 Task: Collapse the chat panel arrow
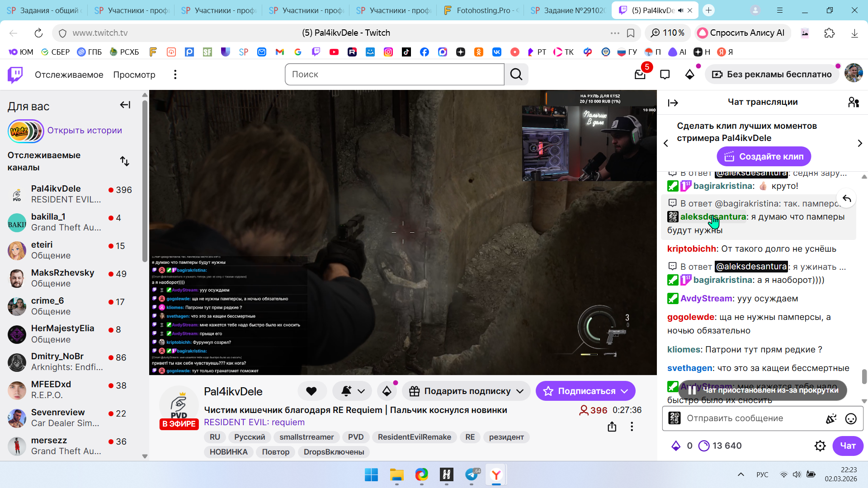(673, 103)
